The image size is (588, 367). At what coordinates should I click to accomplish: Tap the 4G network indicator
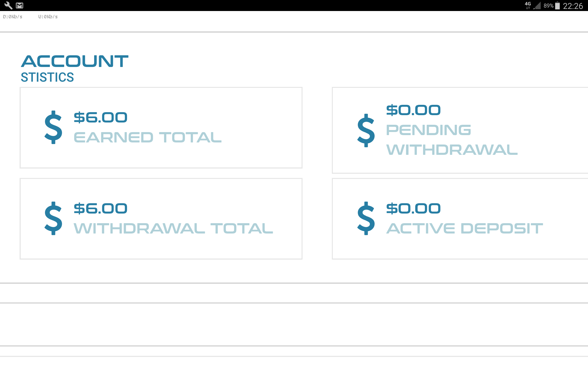(x=528, y=5)
